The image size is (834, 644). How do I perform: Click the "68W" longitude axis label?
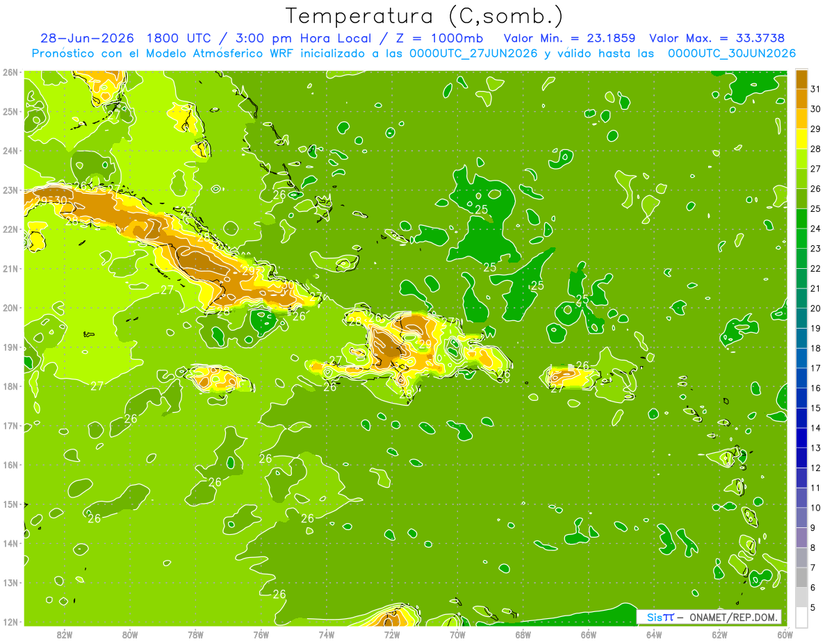point(523,634)
